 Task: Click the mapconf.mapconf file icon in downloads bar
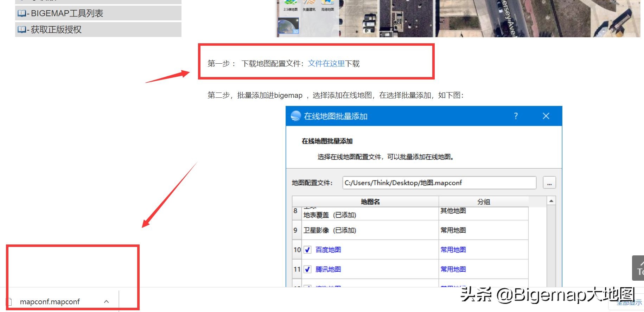tap(9, 302)
